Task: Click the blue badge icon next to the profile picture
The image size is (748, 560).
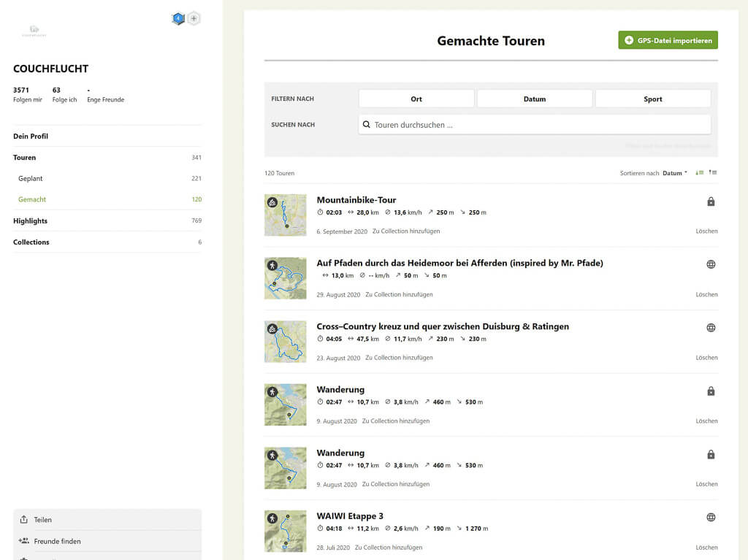Action: pos(178,18)
